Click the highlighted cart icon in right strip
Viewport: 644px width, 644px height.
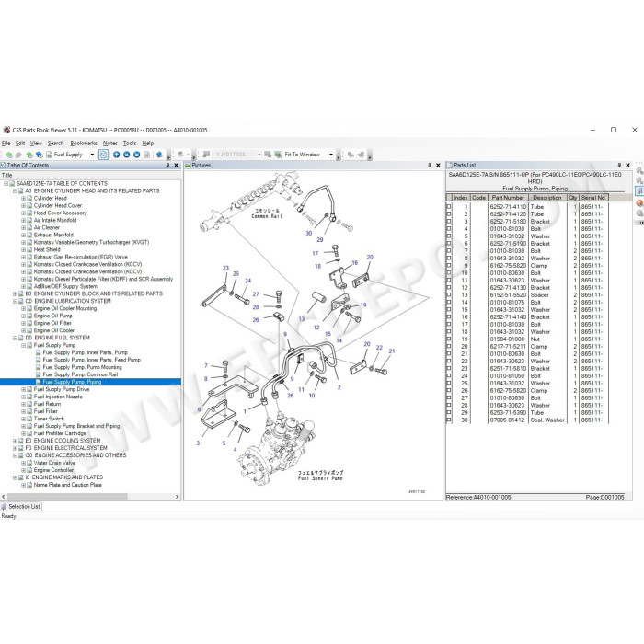639,191
